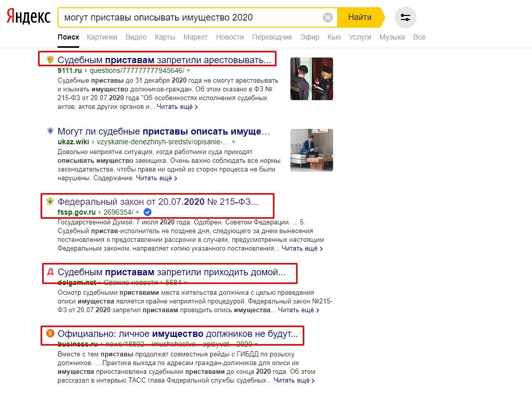Image resolution: width=532 pixels, height=399 pixels.
Task: Click 'Читать ещё' in the ukaz.wiki snippet
Action: click(x=156, y=178)
